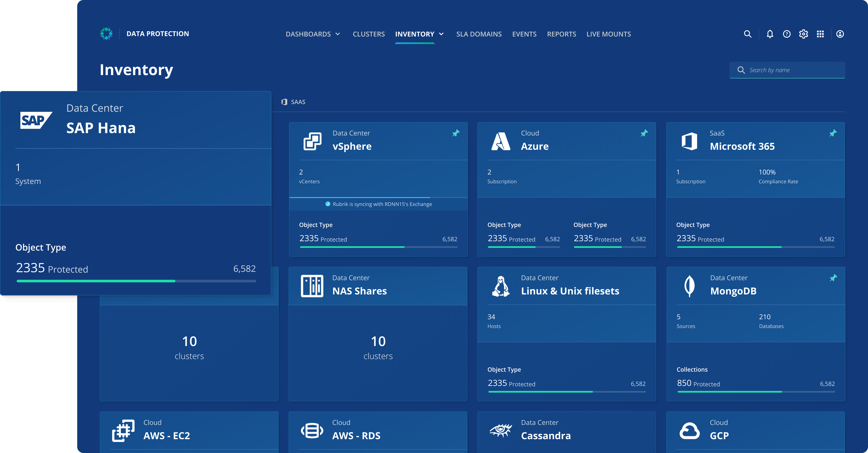Click the Azure logo icon
Viewport: 868px width, 453px height.
pyautogui.click(x=501, y=141)
